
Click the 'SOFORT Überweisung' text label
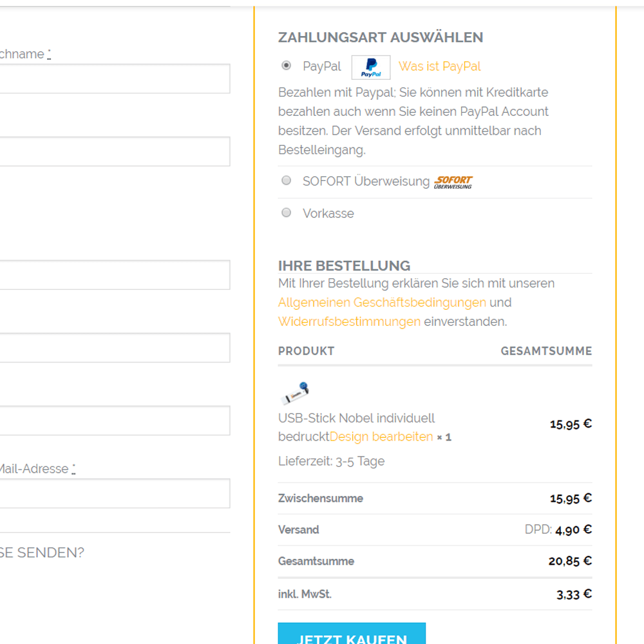(366, 182)
